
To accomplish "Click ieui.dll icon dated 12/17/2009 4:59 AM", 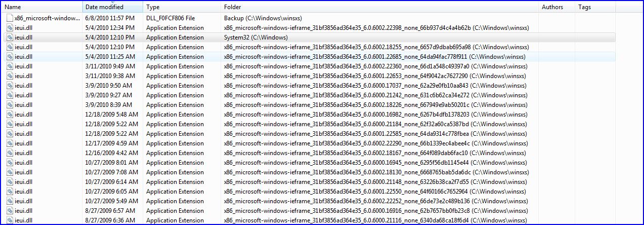I will click(10, 143).
